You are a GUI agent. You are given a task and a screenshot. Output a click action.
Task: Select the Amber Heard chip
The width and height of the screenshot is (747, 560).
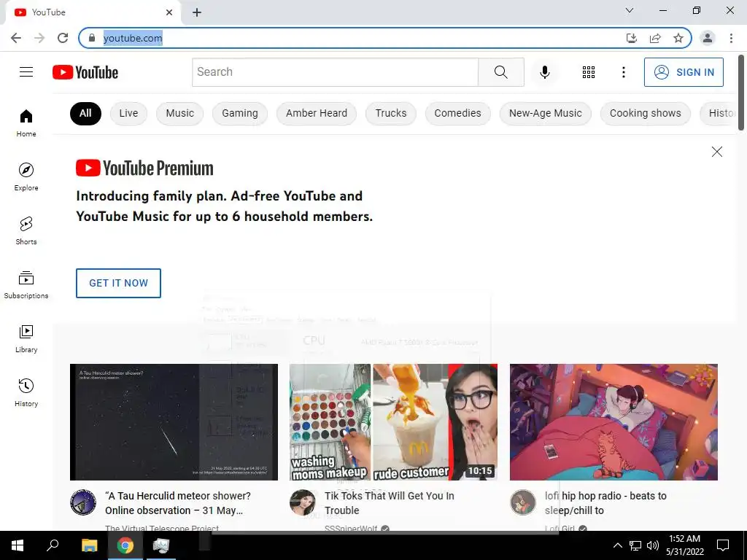317,113
